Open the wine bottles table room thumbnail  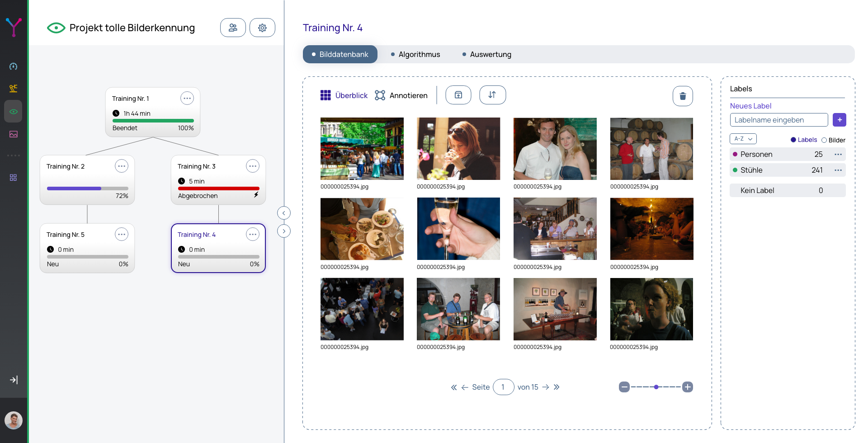555,309
